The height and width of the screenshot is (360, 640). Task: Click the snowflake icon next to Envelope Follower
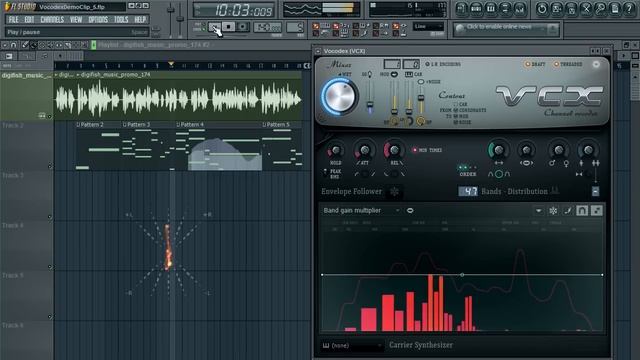(x=394, y=191)
